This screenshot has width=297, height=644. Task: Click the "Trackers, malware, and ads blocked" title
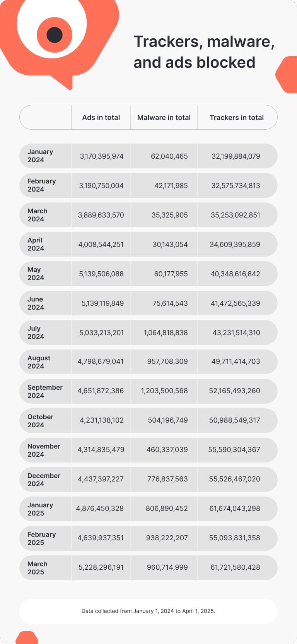tap(204, 52)
